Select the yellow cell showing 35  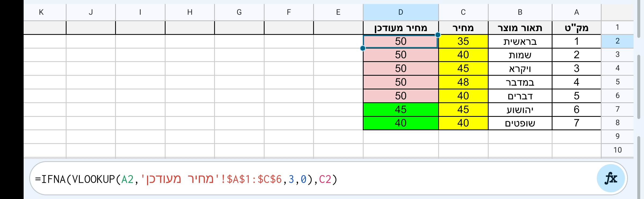(463, 42)
